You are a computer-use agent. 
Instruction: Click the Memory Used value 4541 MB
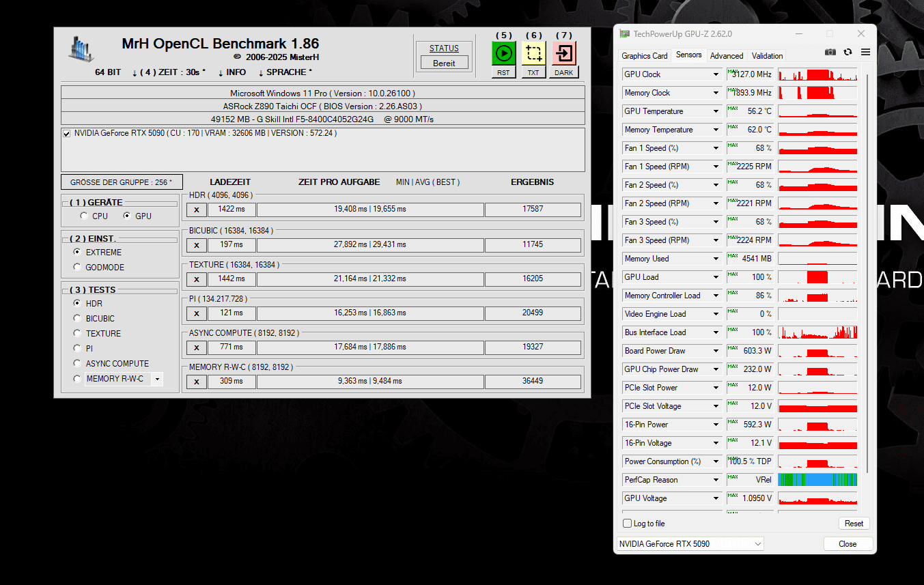point(750,259)
